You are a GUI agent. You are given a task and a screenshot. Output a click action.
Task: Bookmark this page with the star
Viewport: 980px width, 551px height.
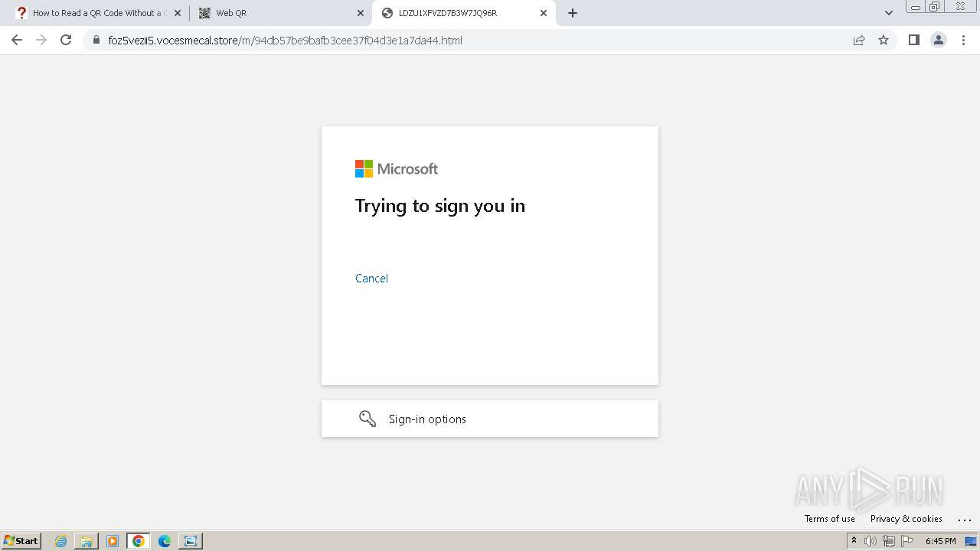pos(884,40)
